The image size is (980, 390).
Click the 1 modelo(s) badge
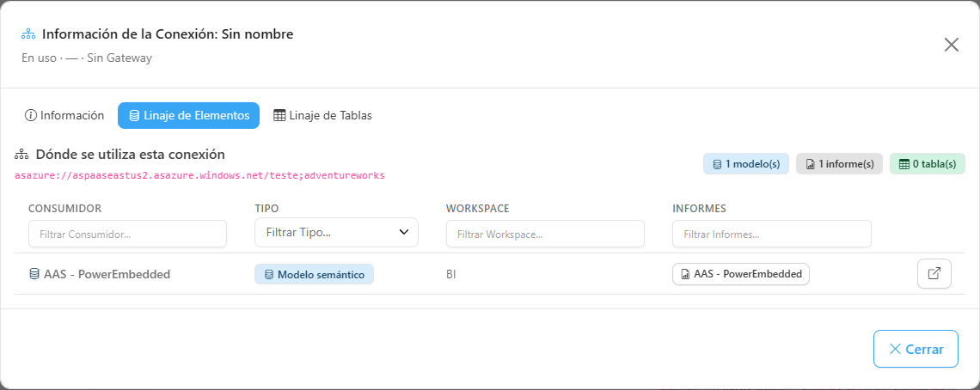click(x=745, y=164)
